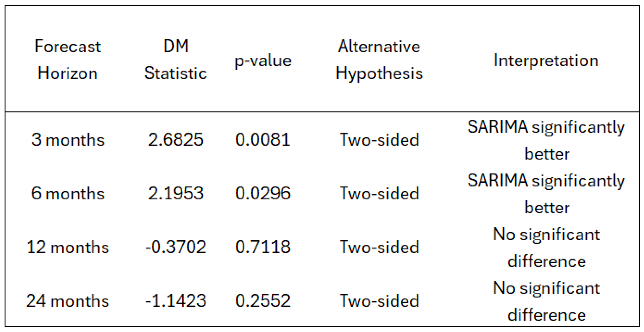Select the p-value column header
The image size is (644, 332).
(x=263, y=60)
